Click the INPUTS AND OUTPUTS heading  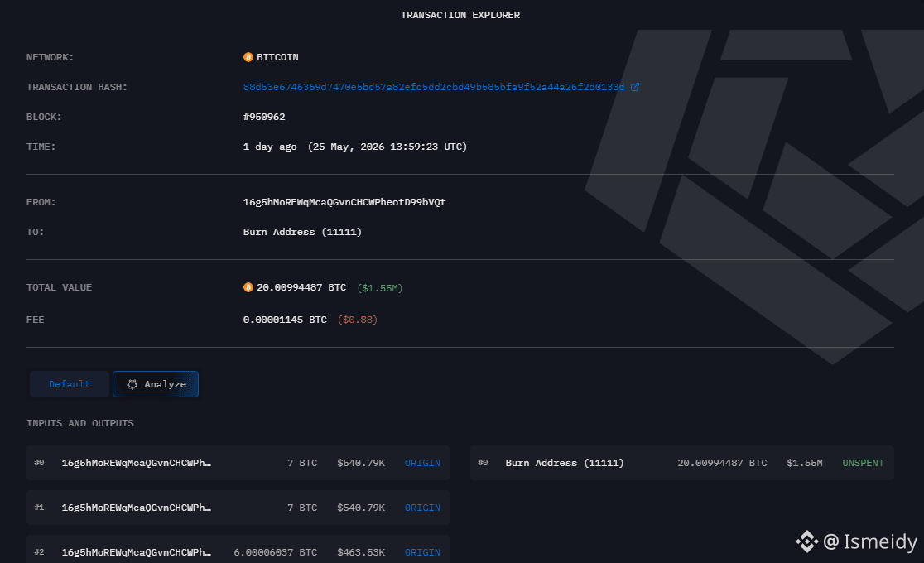tap(80, 423)
